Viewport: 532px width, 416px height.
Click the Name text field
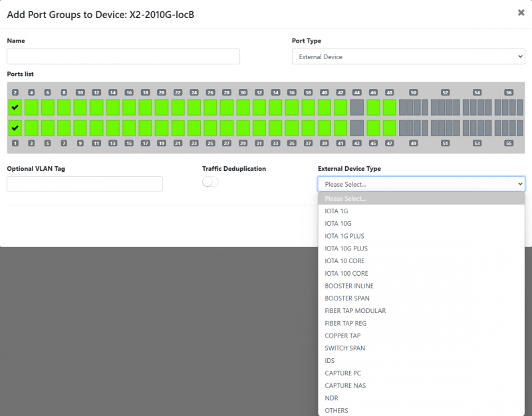[123, 56]
